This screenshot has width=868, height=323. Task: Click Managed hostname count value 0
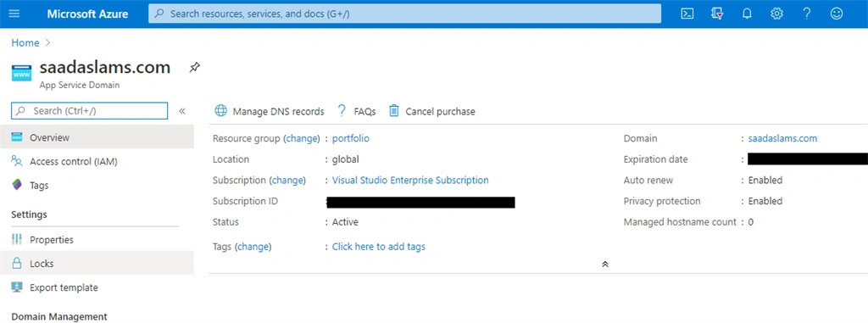coord(751,222)
